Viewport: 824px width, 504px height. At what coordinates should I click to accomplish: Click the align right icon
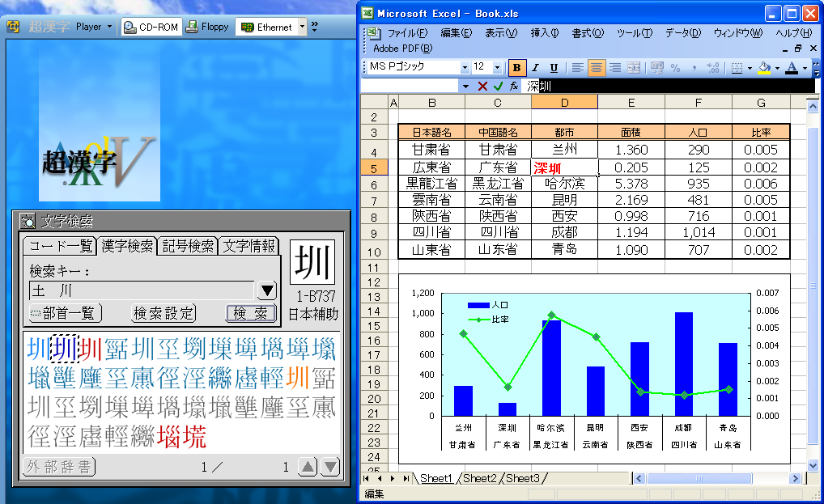point(615,68)
